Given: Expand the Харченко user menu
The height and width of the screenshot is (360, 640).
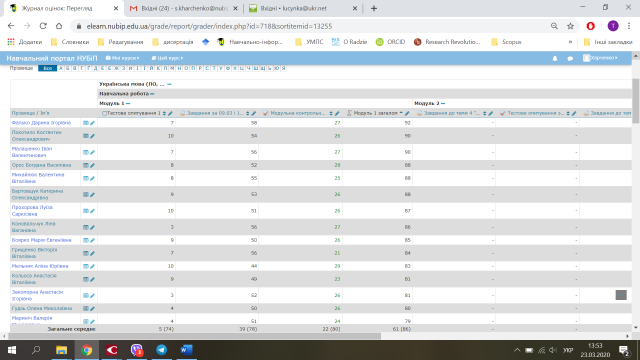Looking at the screenshot, I should pyautogui.click(x=600, y=58).
